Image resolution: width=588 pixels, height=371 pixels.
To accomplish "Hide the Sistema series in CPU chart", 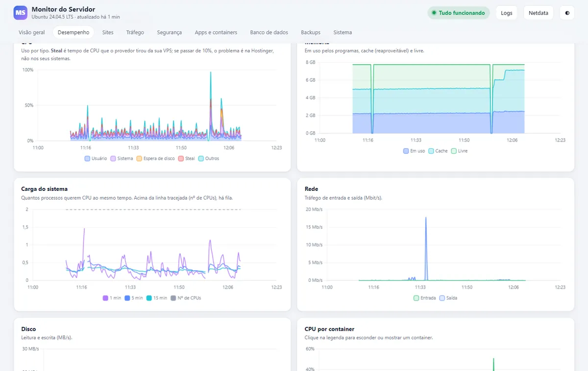I will (122, 159).
